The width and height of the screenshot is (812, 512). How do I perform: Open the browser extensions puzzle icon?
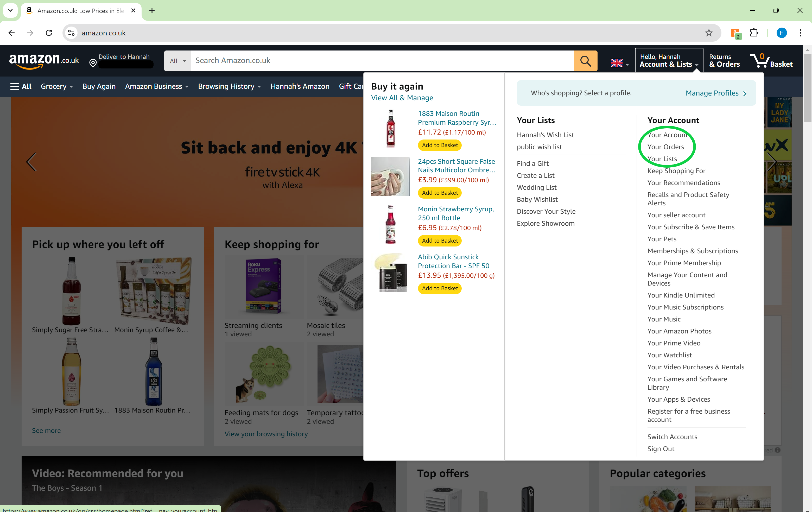[754, 33]
